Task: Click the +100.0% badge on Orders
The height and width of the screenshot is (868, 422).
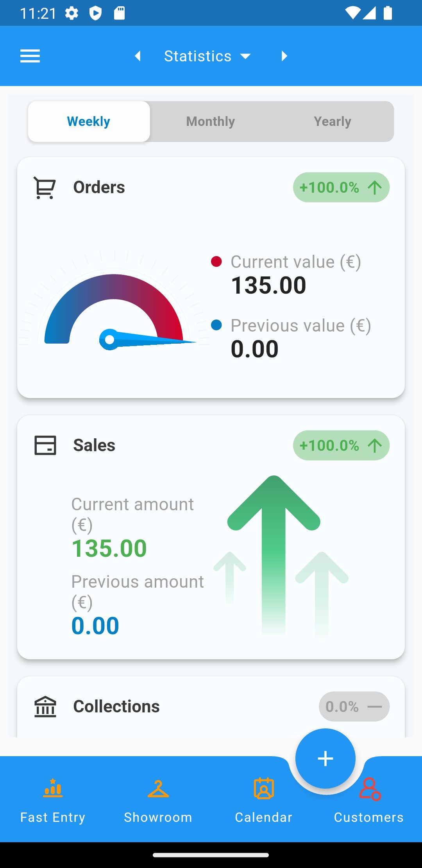Action: (341, 187)
